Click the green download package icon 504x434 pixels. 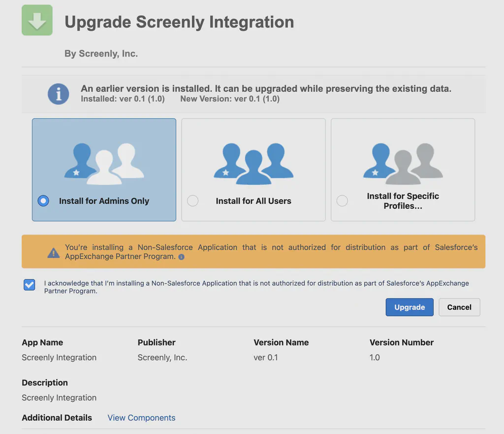(37, 20)
